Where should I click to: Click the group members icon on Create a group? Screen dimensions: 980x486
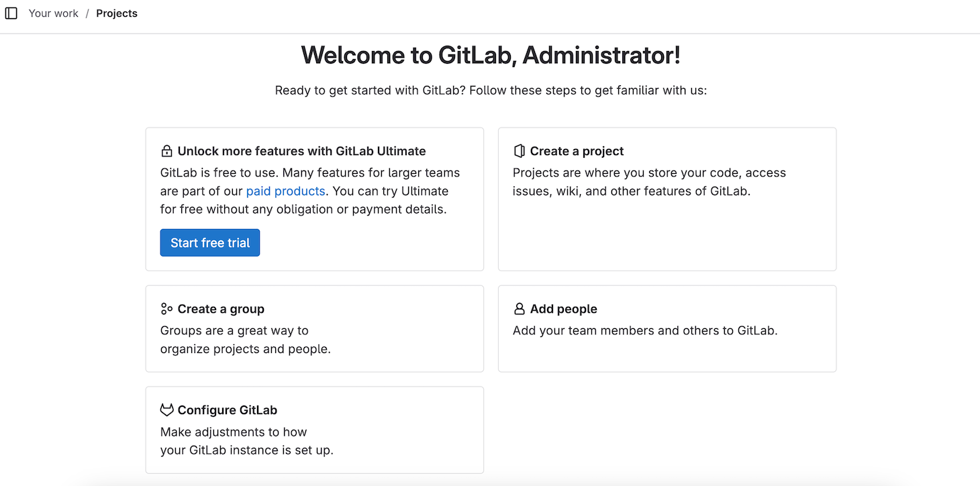coord(165,308)
